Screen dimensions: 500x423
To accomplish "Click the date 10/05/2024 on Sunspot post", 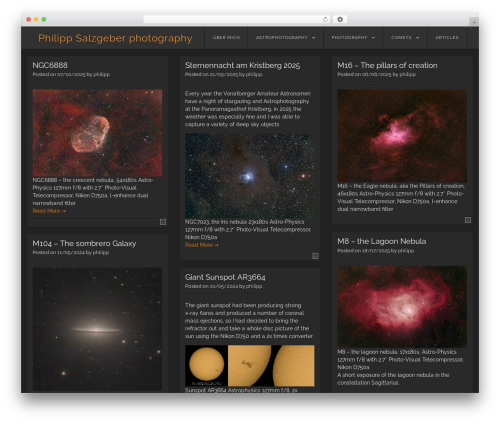I will 224,286.
